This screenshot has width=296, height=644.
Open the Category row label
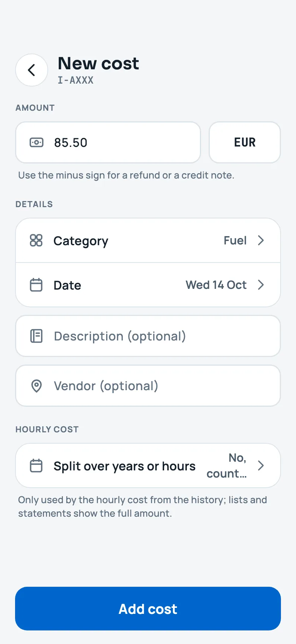(x=81, y=241)
